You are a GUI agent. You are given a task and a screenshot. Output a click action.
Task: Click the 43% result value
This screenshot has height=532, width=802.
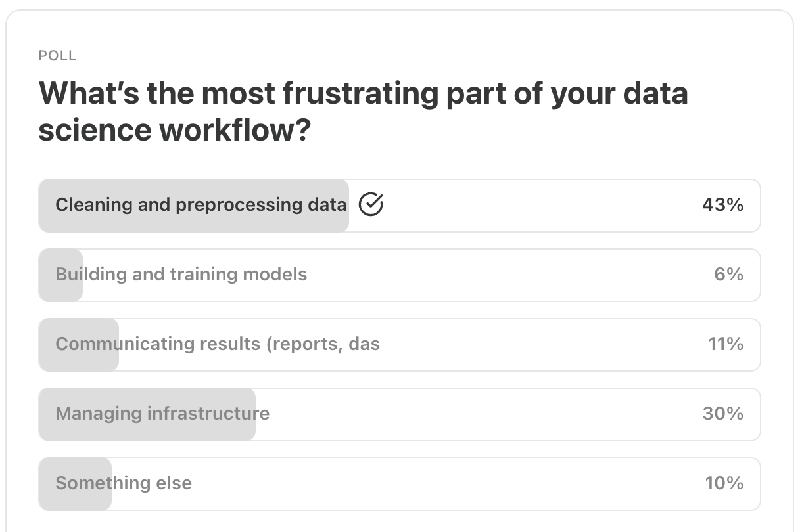(721, 205)
